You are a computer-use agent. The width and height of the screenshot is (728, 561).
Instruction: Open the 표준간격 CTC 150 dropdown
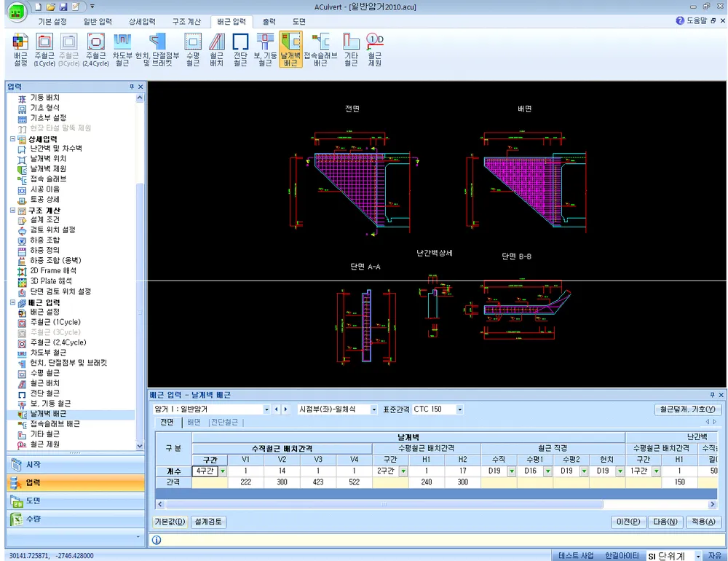coord(459,409)
